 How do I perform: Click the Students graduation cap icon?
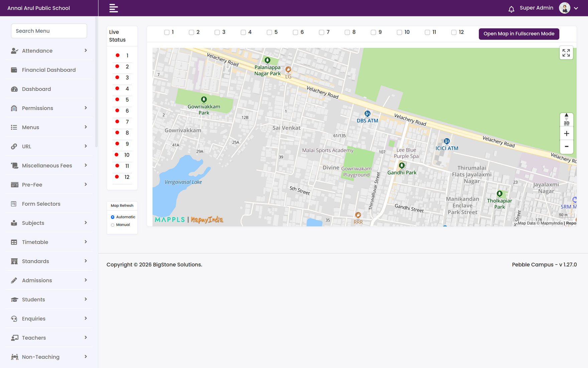pyautogui.click(x=14, y=299)
